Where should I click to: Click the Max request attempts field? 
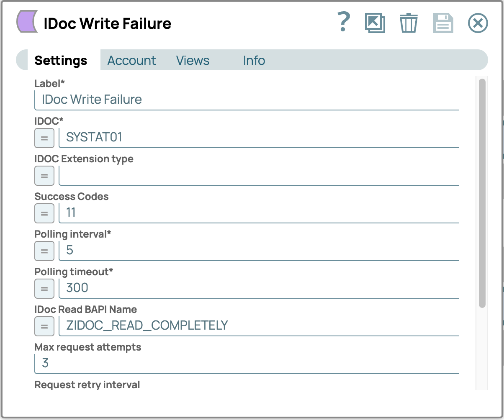click(247, 363)
